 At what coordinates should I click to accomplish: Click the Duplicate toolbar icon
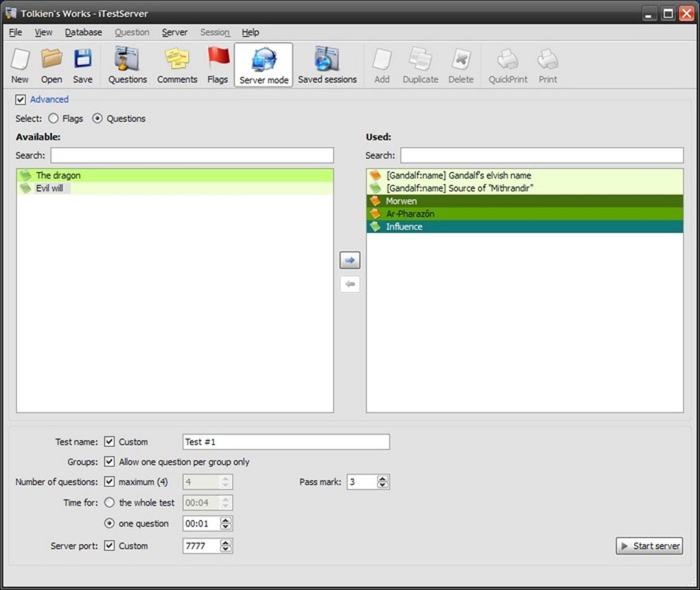420,66
